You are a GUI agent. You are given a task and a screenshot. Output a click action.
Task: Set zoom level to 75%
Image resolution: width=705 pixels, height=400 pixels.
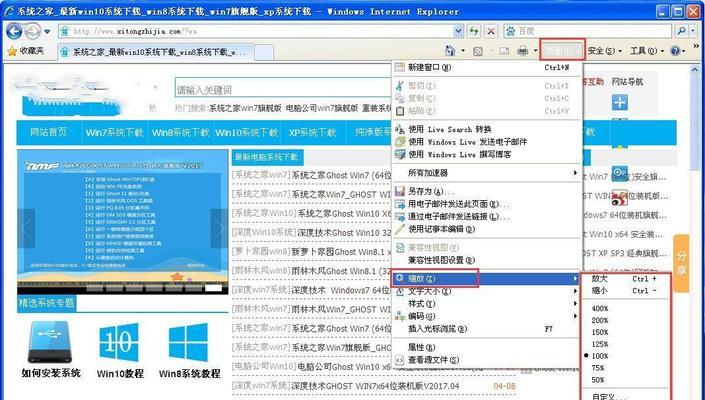[625, 368]
